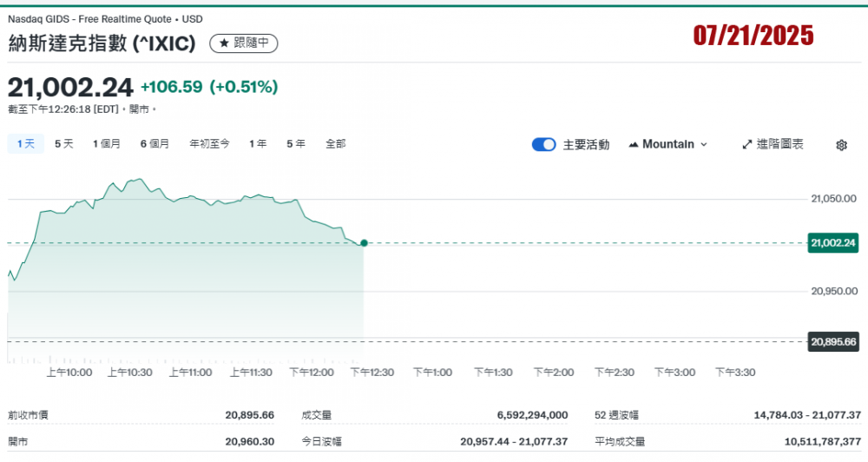This screenshot has height=462, width=868.
Task: Select the 5年 time range
Action: pos(296,144)
